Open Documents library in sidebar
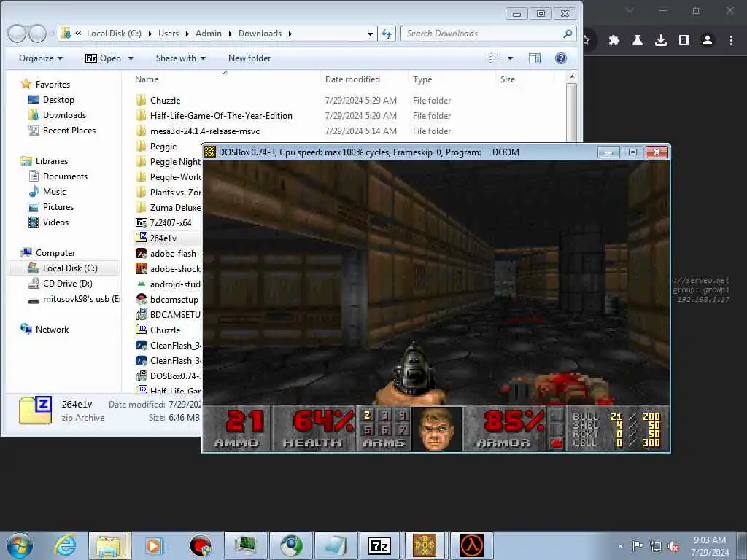The height and width of the screenshot is (560, 747). pos(65,176)
